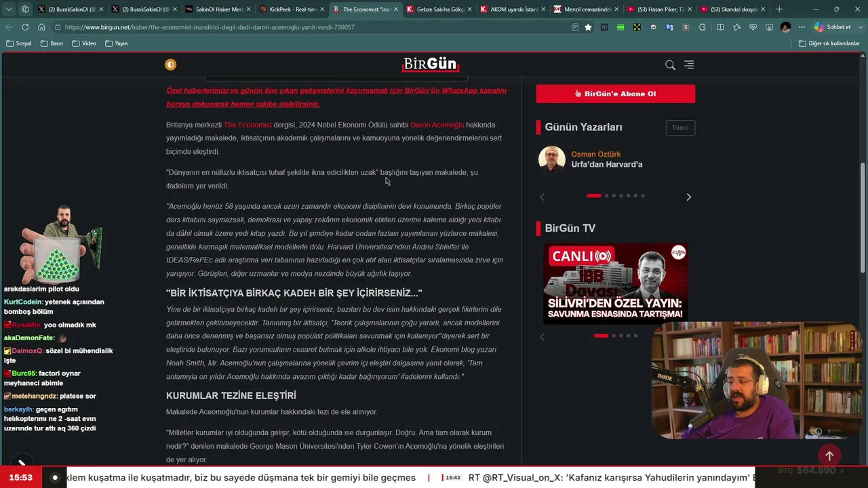Toggle the dark mode theme switch
Viewport: 868px width, 488px height.
[170, 65]
